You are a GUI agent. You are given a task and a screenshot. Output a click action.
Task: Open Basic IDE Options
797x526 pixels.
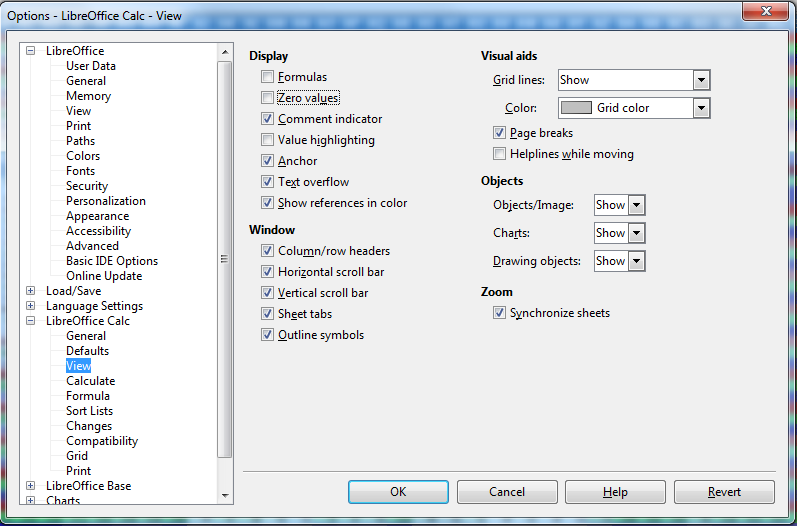pos(112,261)
